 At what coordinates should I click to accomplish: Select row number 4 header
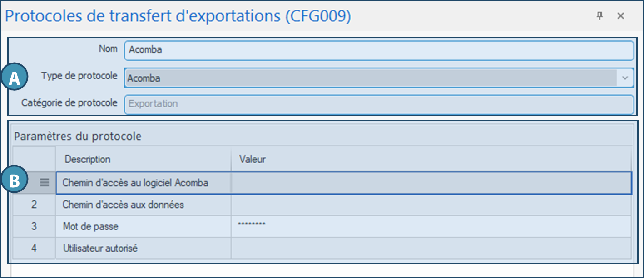click(34, 248)
